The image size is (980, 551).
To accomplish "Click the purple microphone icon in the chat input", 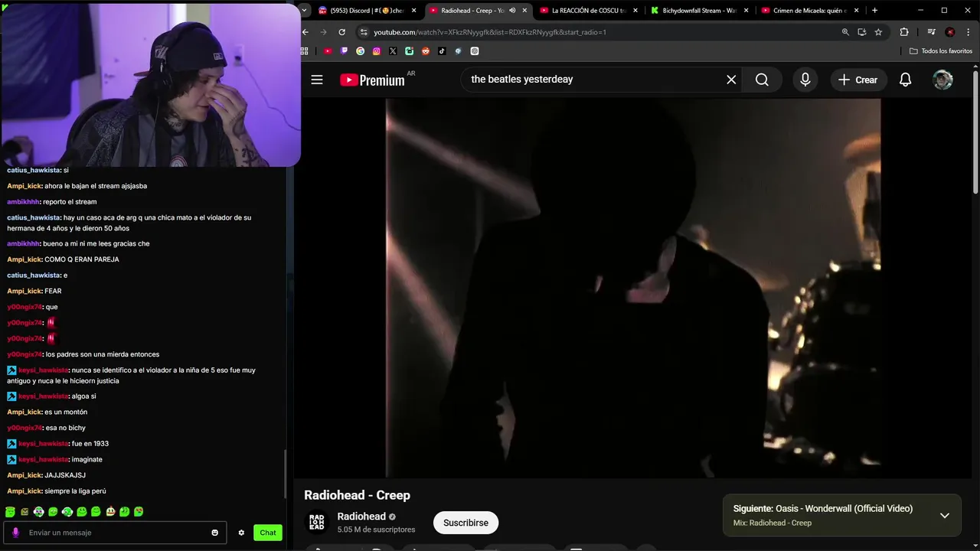I will point(15,533).
